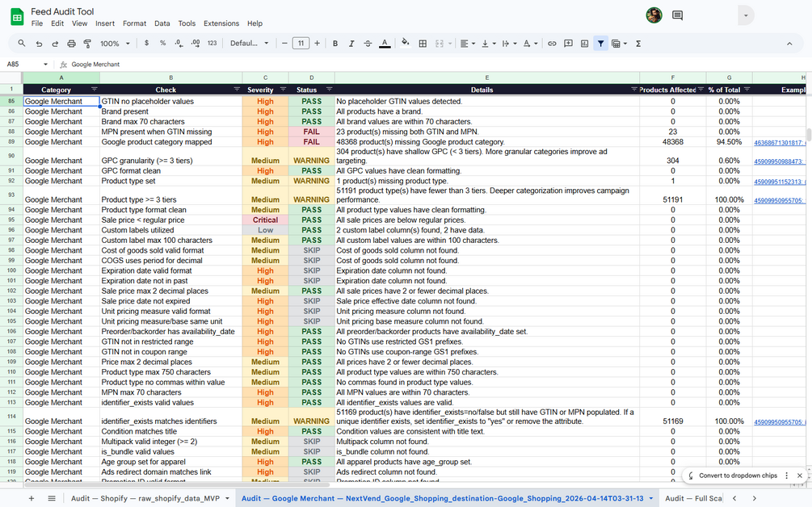The image size is (812, 507).
Task: Open Category column filter
Action: tap(95, 90)
